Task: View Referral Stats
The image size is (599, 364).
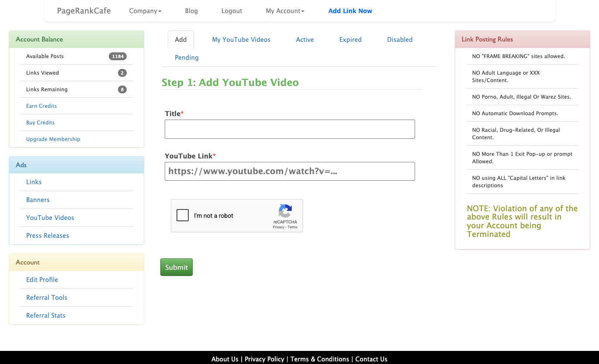Action: coord(45,315)
